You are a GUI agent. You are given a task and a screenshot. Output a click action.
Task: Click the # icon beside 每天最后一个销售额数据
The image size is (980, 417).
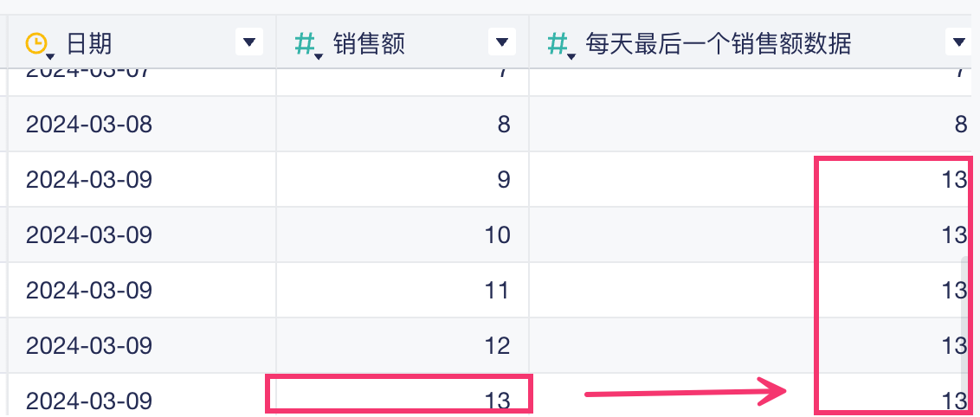coord(558,42)
